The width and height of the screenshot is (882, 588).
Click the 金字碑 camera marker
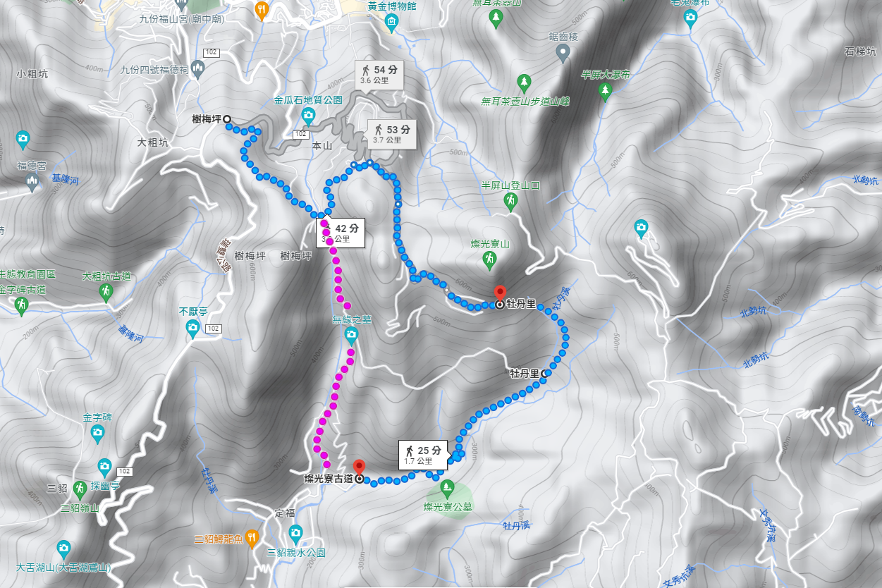point(98,432)
